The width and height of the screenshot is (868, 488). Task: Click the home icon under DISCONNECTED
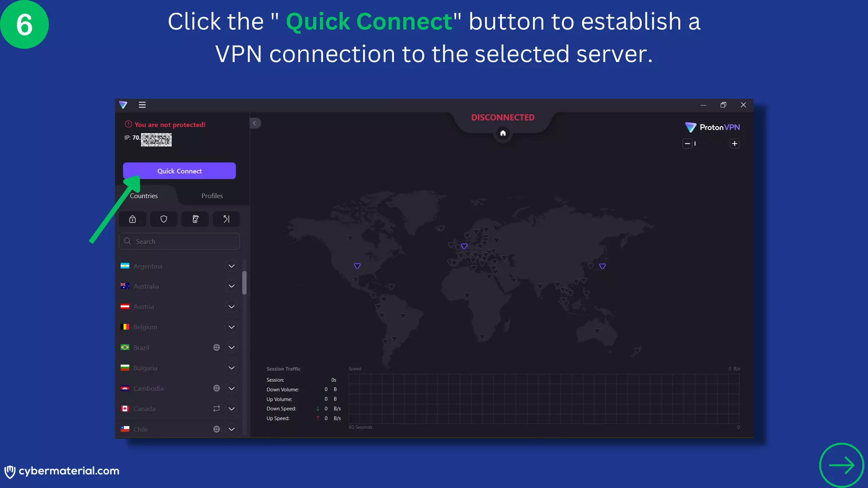503,133
